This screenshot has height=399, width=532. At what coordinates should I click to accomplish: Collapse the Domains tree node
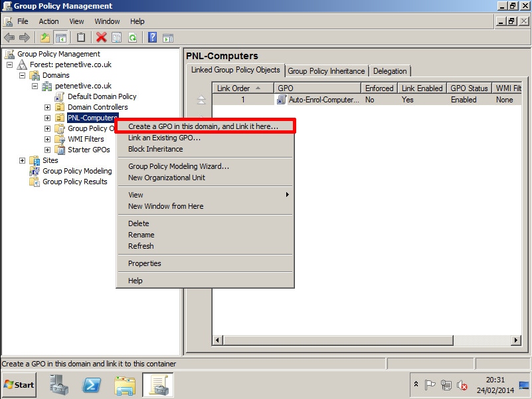[x=23, y=75]
